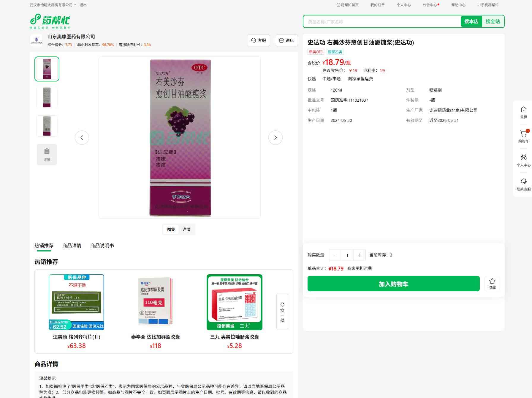Click the 搜本店 search button
Screen dimensions: 532x398
pyautogui.click(x=471, y=21)
